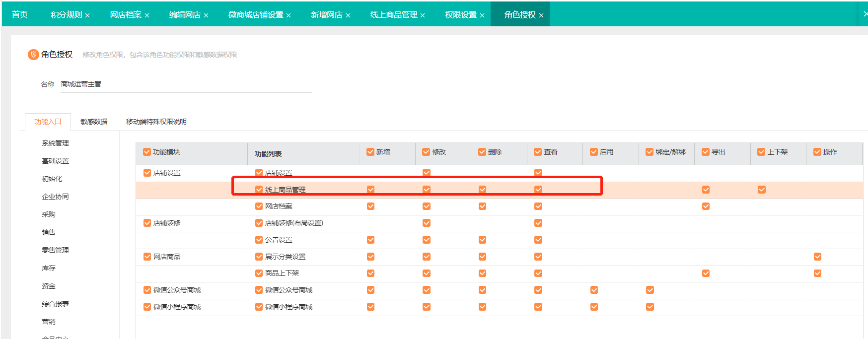Viewport: 868px width, 339px height.
Task: Close the 网店档案 tab
Action: tap(147, 15)
